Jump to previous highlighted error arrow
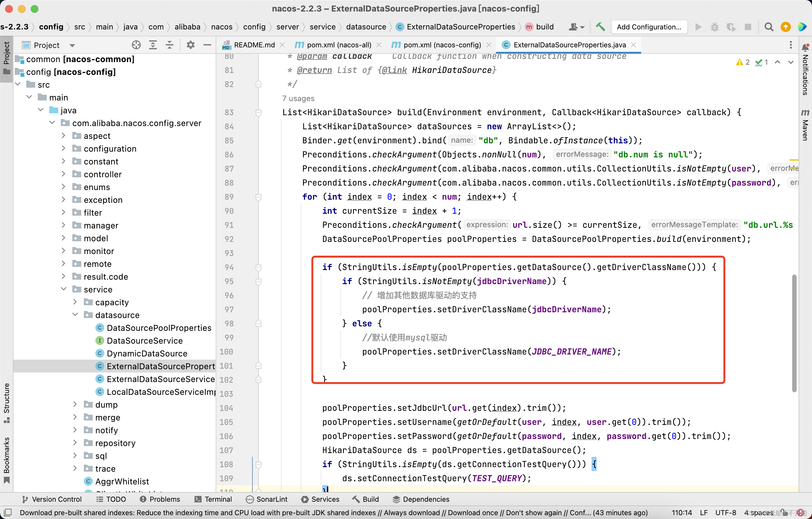The width and height of the screenshot is (812, 519). click(777, 62)
